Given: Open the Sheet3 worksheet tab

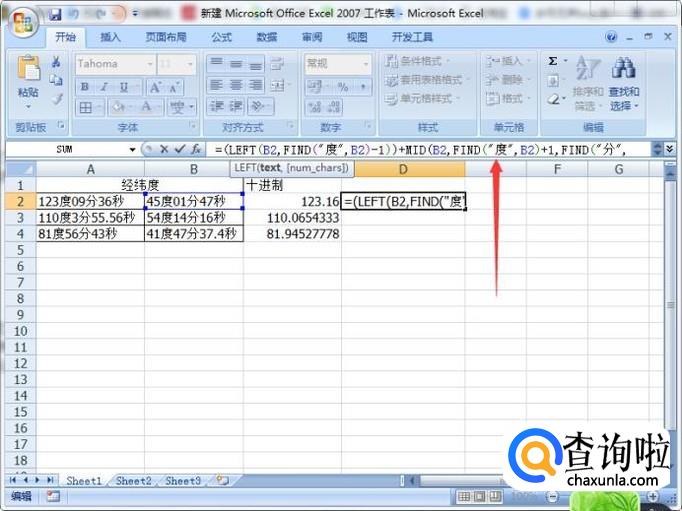Looking at the screenshot, I should pyautogui.click(x=183, y=481).
